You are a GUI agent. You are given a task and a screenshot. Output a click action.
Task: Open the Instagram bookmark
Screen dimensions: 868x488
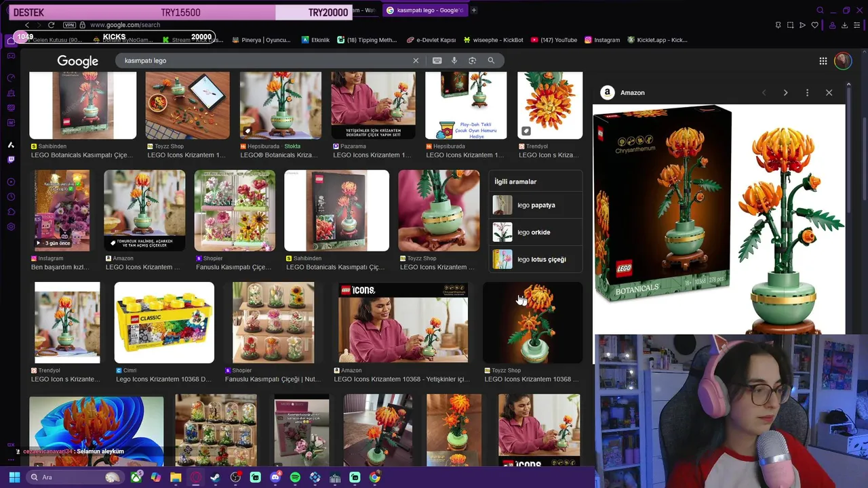[x=602, y=40]
